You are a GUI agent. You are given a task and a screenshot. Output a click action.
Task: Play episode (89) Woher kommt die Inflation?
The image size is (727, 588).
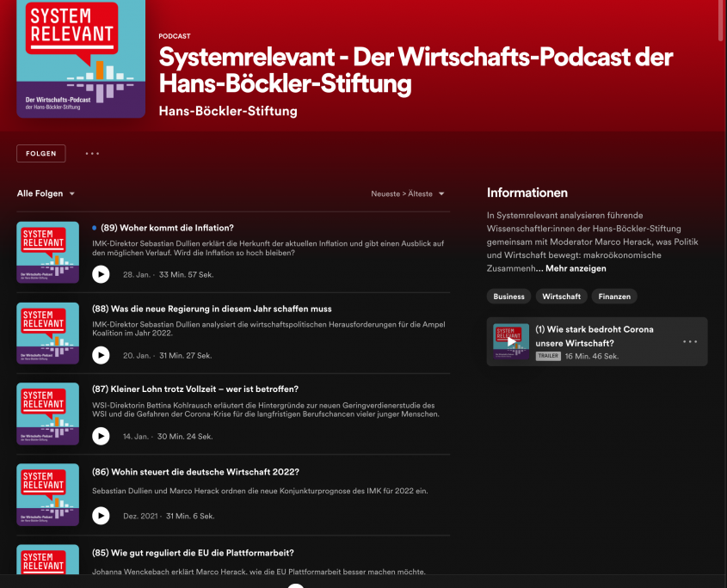[x=101, y=274]
